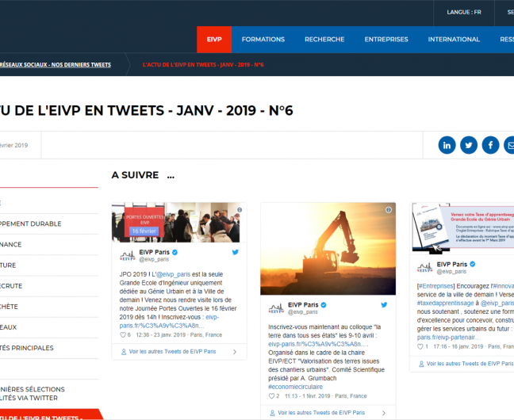Click the Twitter bird on the colloque tweet

(384, 304)
